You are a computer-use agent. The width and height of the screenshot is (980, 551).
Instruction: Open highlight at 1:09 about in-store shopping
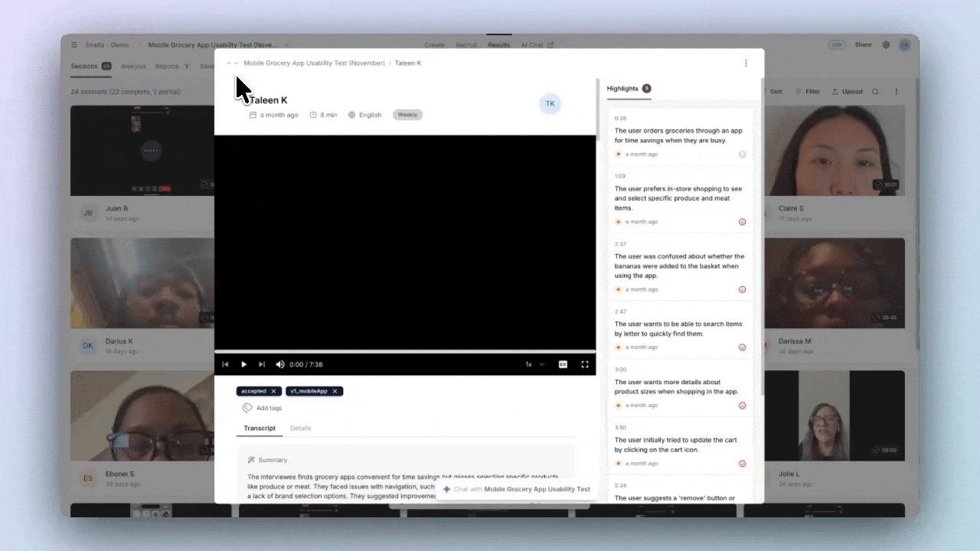680,198
